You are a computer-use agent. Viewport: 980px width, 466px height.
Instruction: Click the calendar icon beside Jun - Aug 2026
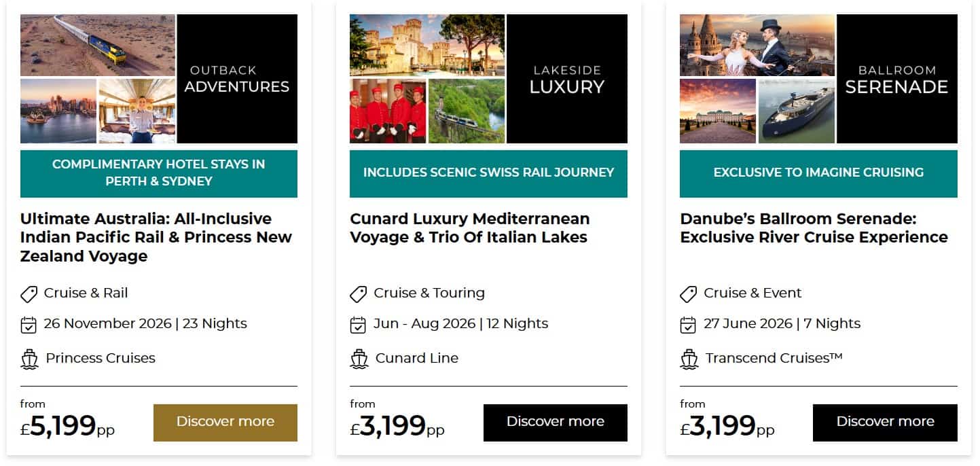point(358,325)
